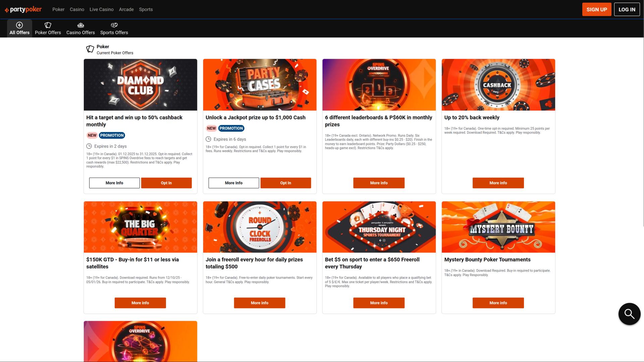Click the clock icon on Diamond Club offer
Screen dimensions: 644x362
pos(89,146)
